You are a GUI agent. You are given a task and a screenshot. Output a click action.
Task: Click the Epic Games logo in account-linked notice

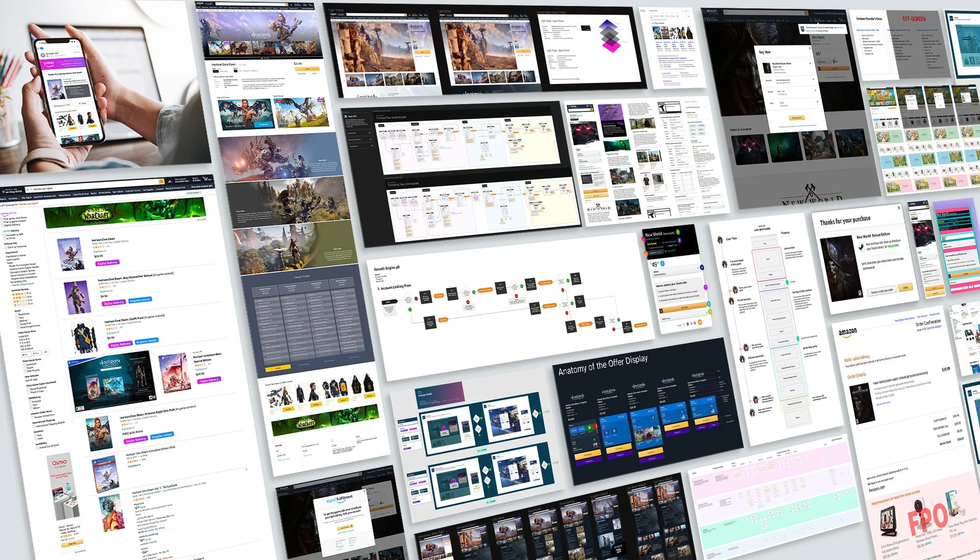pos(802,28)
